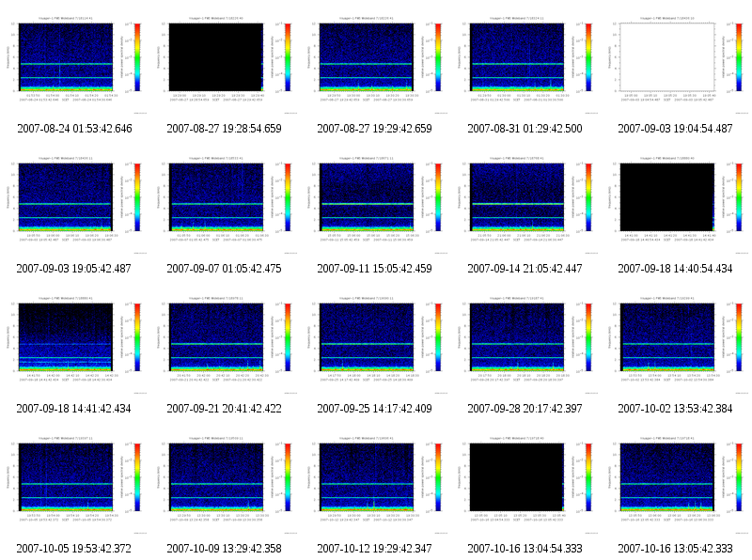Click the caption text 2007-09-21 20:41:42.422
752x560 pixels.
pos(224,409)
